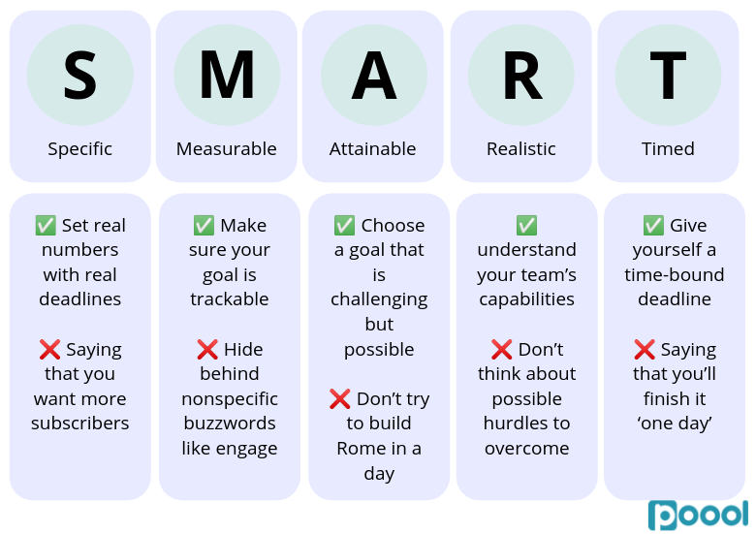Click the red X beside 'Don't think about'
The image size is (756, 534).
pos(501,350)
